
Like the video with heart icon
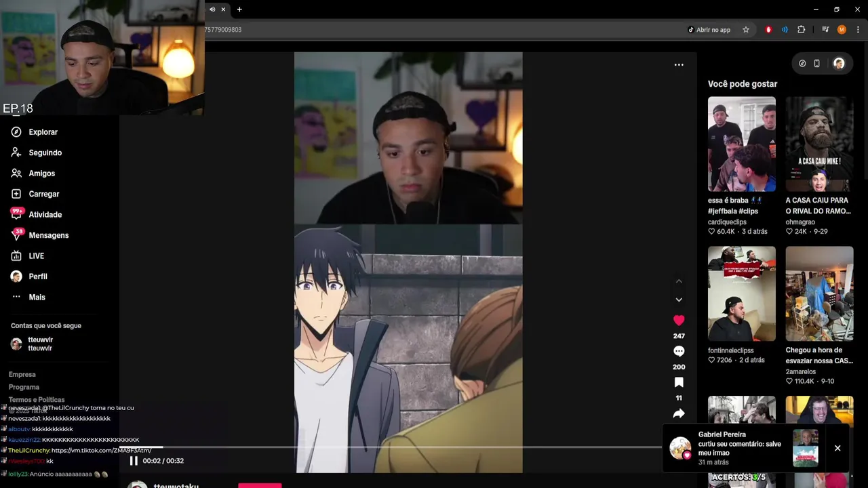pos(679,320)
